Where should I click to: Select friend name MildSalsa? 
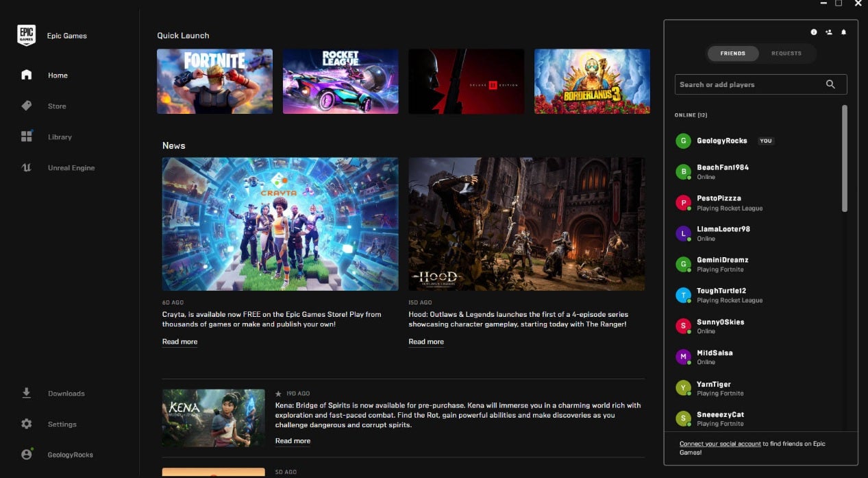(715, 352)
